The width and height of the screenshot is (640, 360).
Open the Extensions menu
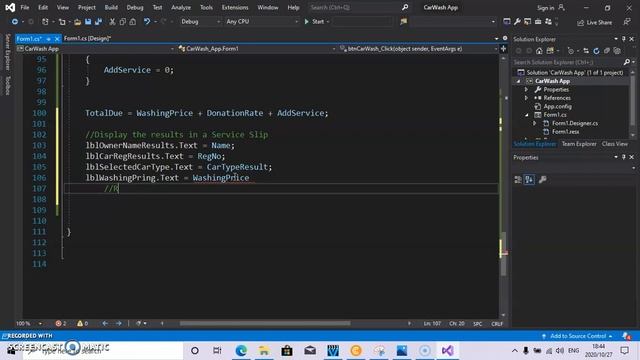(235, 7)
